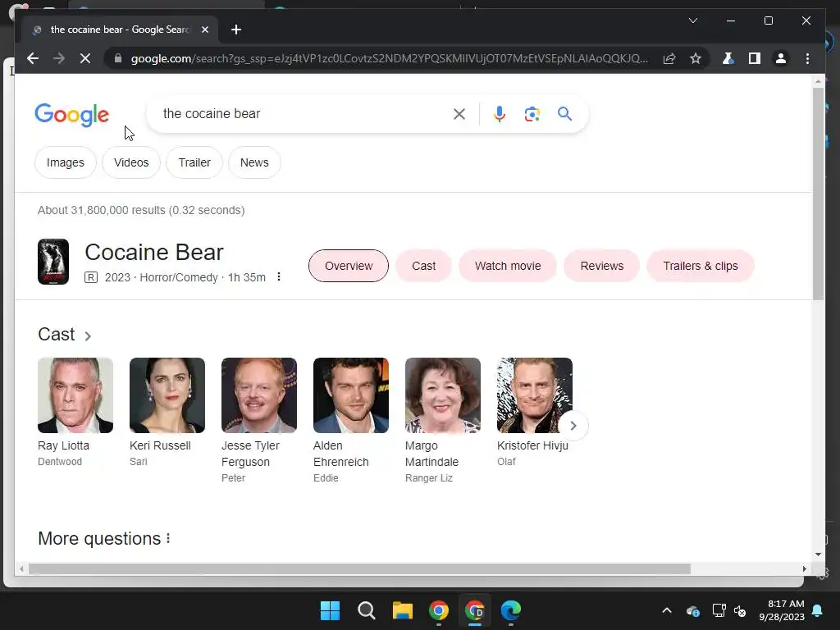Click the scroll down arrow
840x630 pixels.
818,555
